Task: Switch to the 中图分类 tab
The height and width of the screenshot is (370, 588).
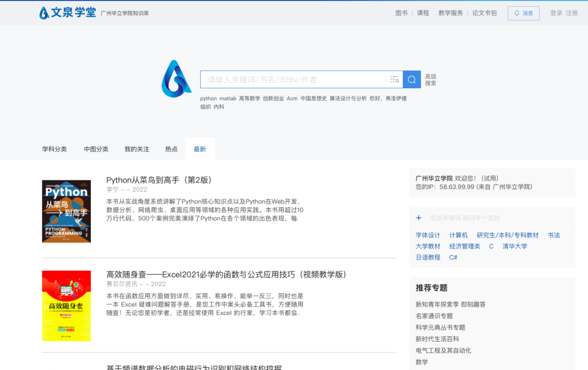Action: pos(96,149)
